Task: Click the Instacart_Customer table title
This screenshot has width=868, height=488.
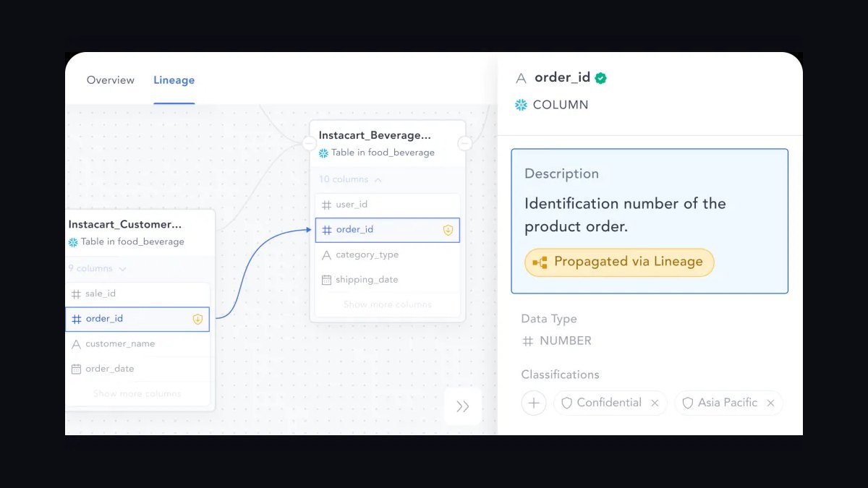Action: coord(124,224)
